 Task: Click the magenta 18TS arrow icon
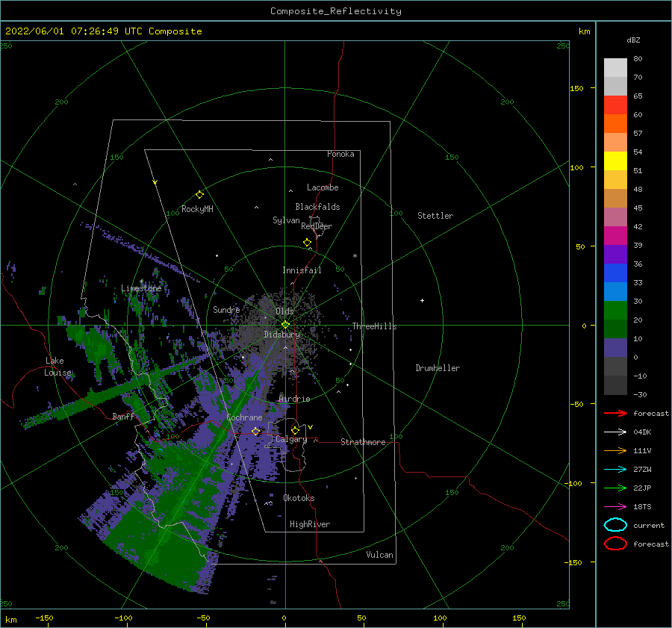coord(615,507)
